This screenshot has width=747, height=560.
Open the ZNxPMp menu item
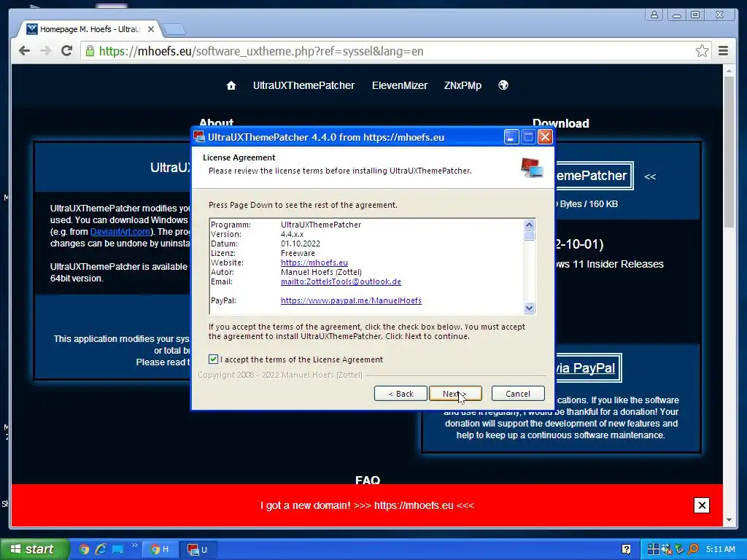462,85
